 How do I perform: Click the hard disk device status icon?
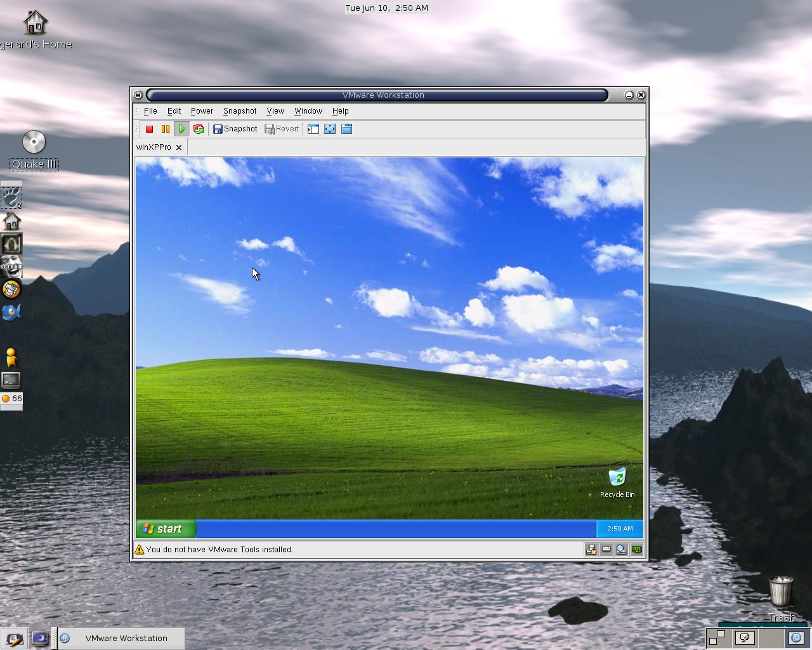606,550
